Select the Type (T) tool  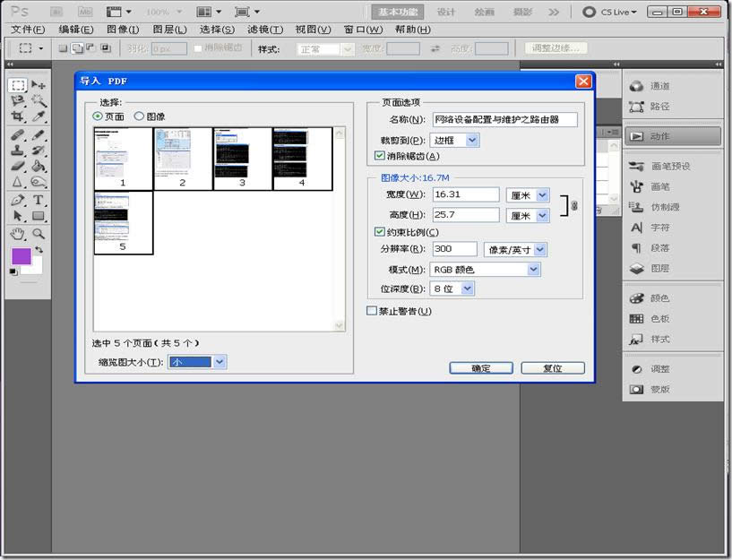[x=39, y=200]
